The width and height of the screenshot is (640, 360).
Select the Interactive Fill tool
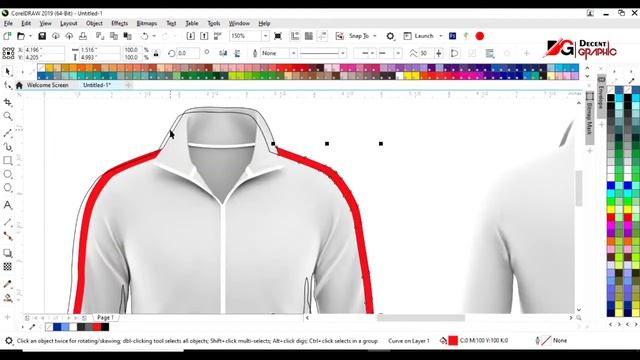tap(7, 298)
